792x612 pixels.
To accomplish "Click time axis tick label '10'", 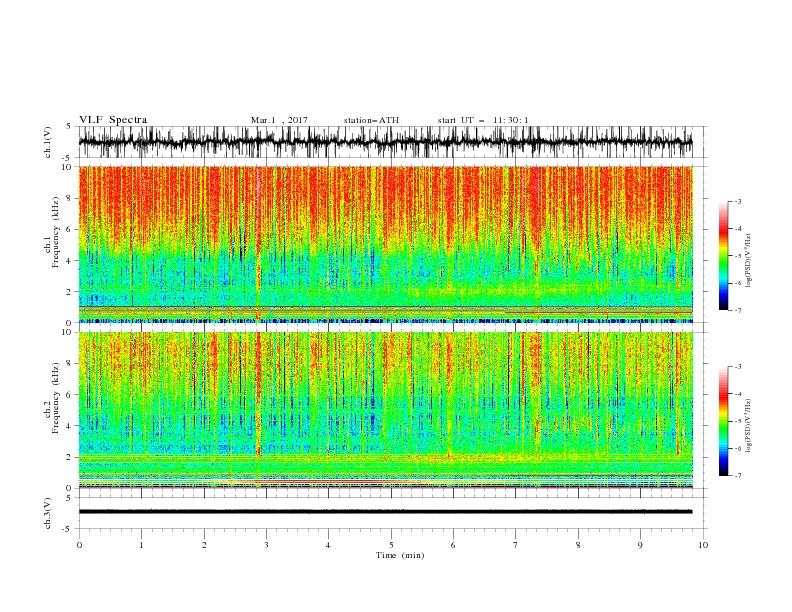I will pos(703,545).
